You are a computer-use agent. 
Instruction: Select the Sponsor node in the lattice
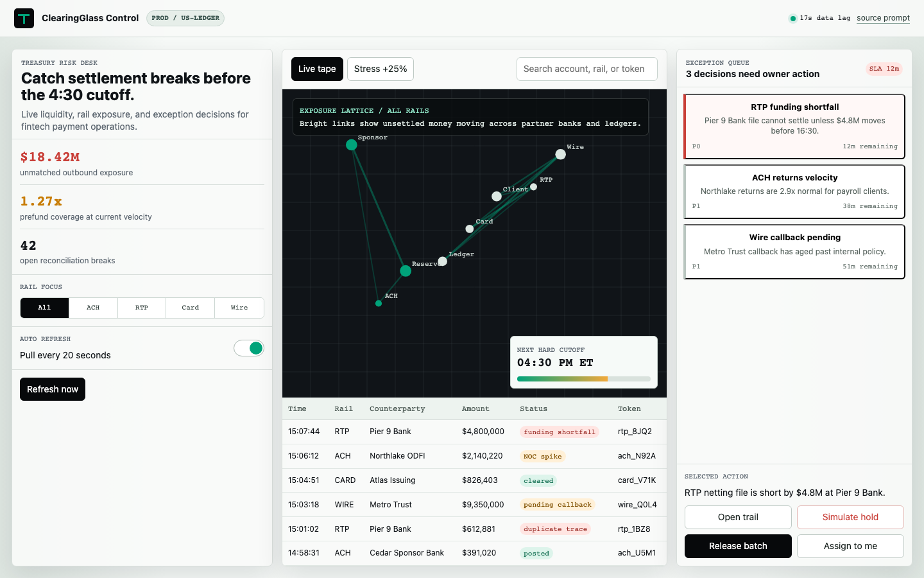352,145
